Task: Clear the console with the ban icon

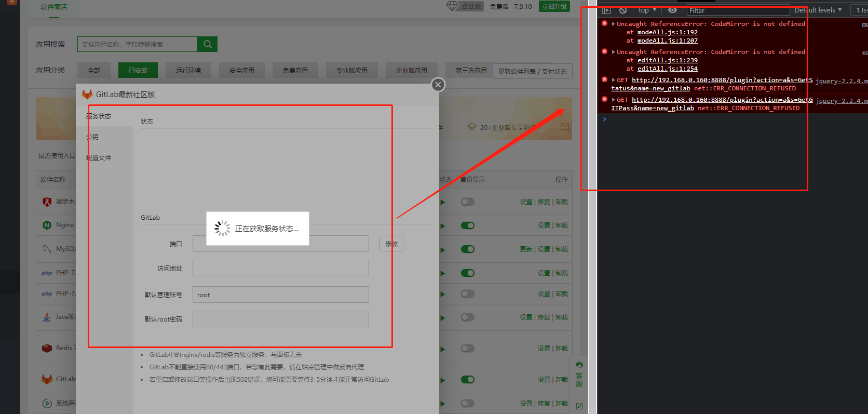Action: pyautogui.click(x=622, y=10)
